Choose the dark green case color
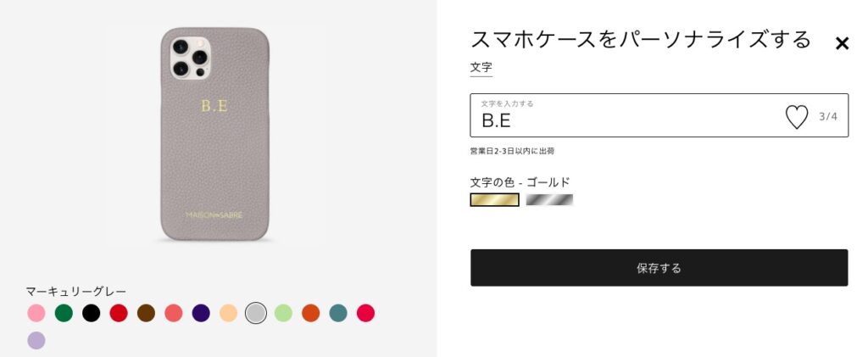 click(64, 313)
